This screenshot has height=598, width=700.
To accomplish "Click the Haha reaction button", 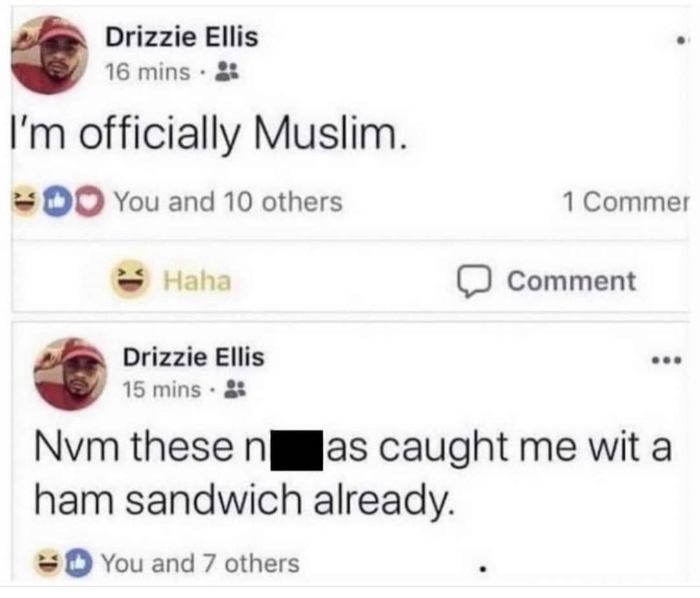I will pyautogui.click(x=172, y=281).
